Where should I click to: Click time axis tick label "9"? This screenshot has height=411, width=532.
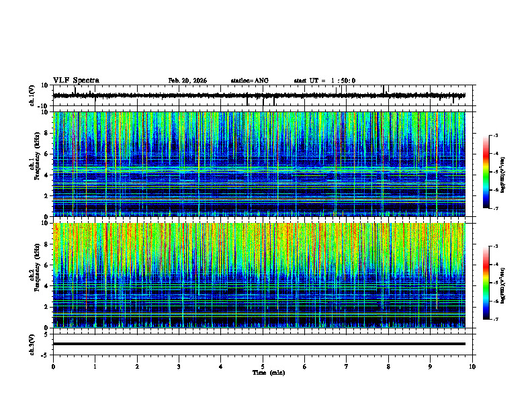[x=430, y=367]
